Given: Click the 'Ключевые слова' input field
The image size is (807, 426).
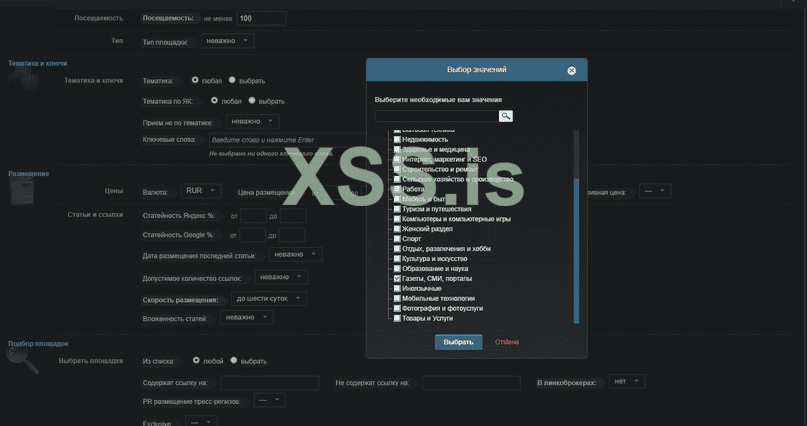Looking at the screenshot, I should pos(287,140).
